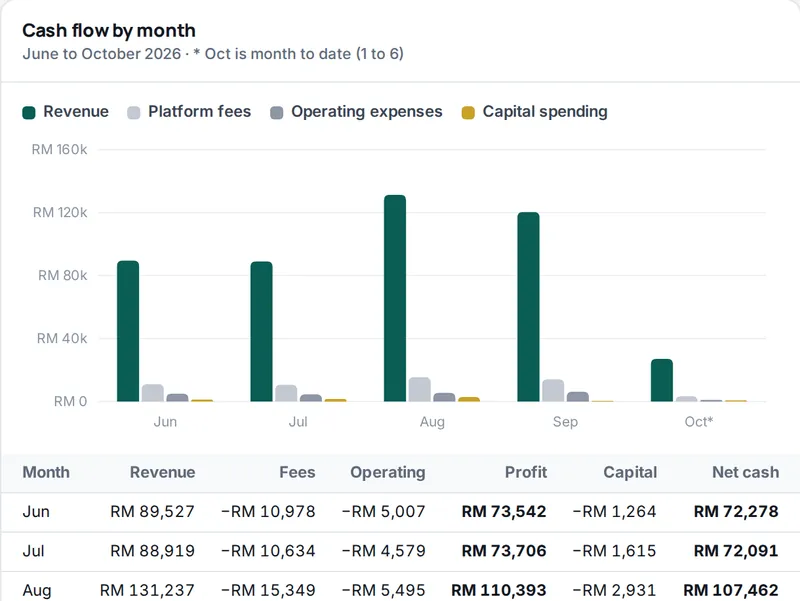Viewport: 800px width, 601px height.
Task: Click operating value −RM 5,495
Action: [x=384, y=590]
